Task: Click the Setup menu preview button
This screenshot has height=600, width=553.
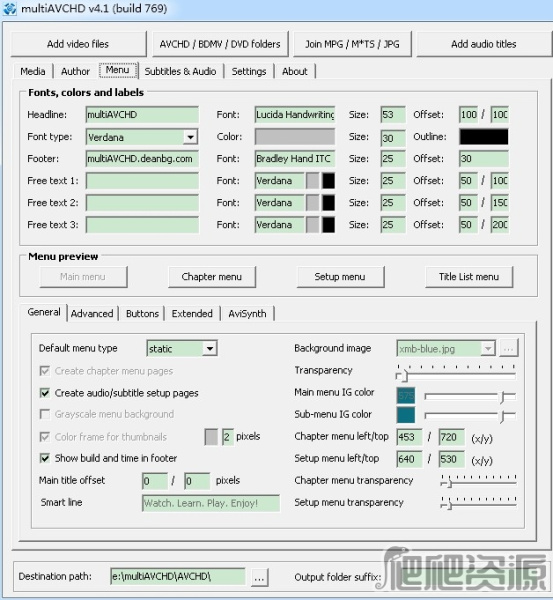Action: click(x=340, y=277)
